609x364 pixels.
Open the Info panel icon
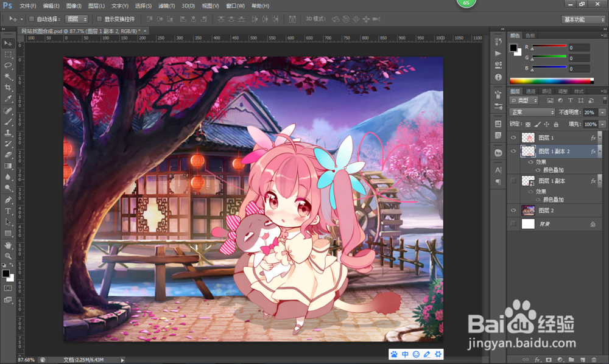[x=498, y=77]
